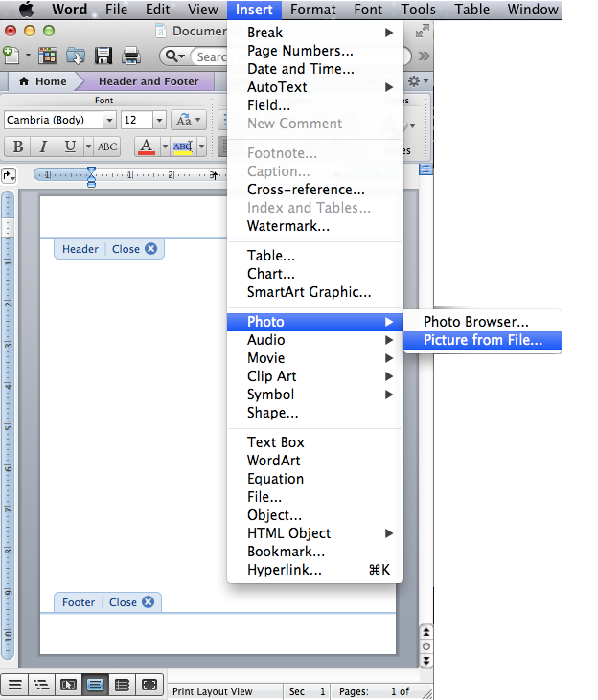Open the font size dropdown
Viewport: 598px width, 700px height.
159,120
